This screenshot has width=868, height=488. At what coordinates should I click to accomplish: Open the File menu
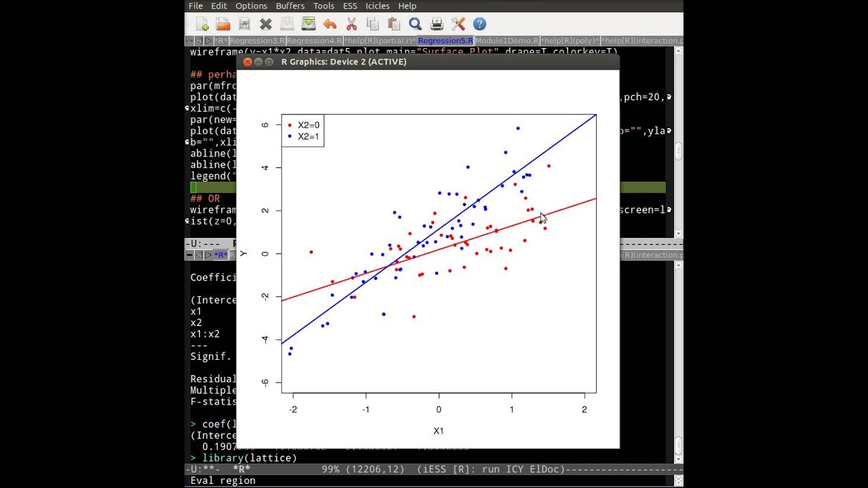point(196,6)
